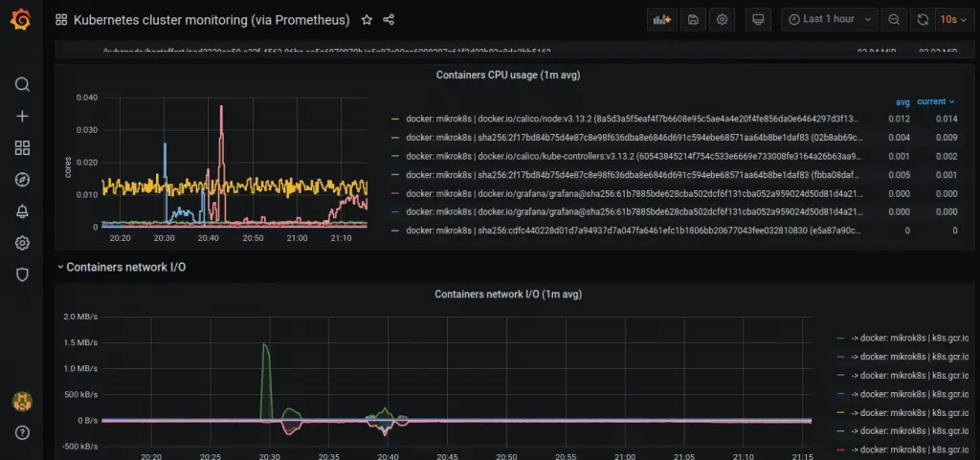Click the 21:10 x-axis label in CPU chart
This screenshot has width=980, height=460.
coord(341,238)
